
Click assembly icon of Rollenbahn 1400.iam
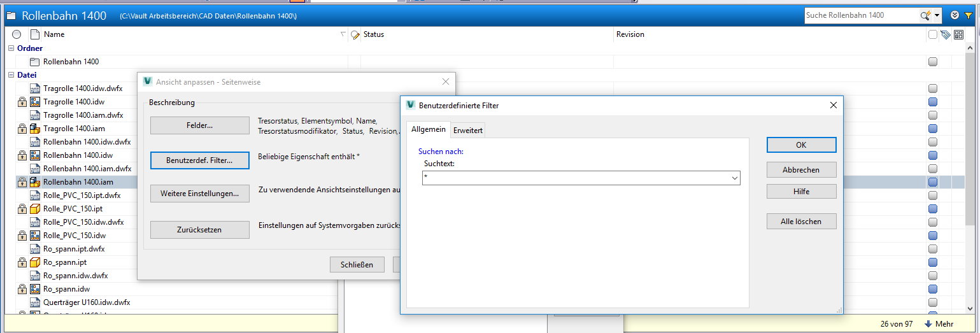coord(35,182)
